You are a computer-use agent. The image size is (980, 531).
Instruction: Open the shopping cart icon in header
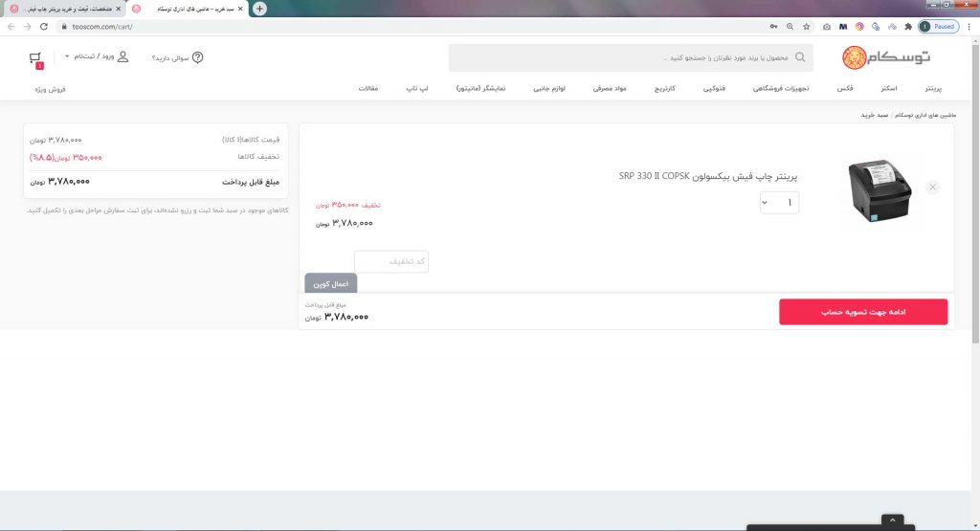35,58
